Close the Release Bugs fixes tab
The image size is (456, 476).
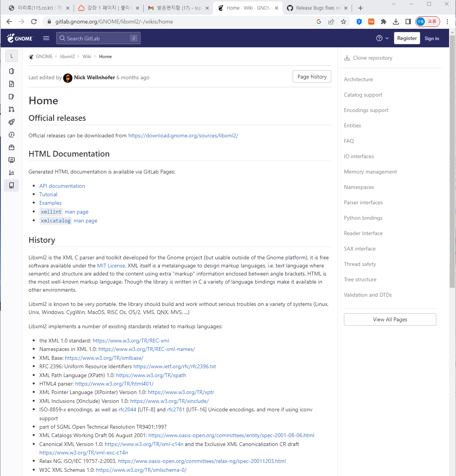(346, 8)
